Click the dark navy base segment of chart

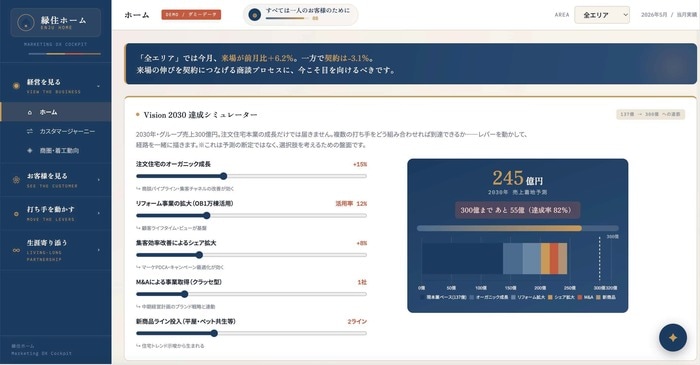[x=462, y=258]
